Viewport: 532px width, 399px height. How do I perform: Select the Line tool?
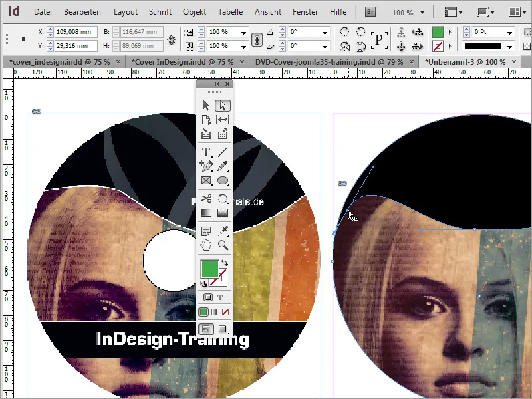(x=223, y=152)
